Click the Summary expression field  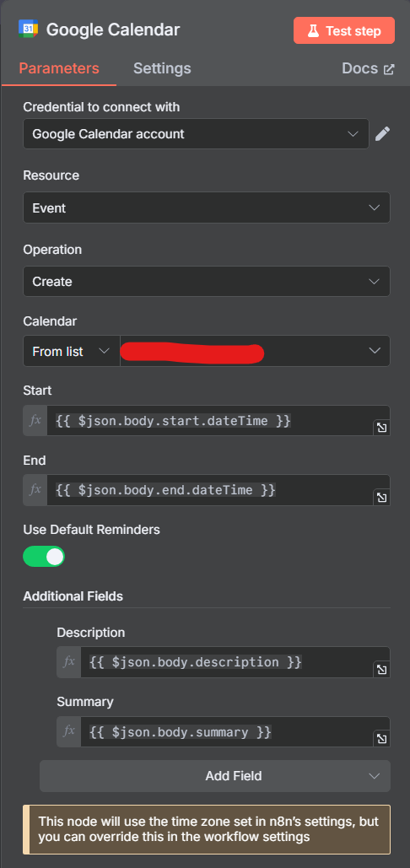coord(235,732)
